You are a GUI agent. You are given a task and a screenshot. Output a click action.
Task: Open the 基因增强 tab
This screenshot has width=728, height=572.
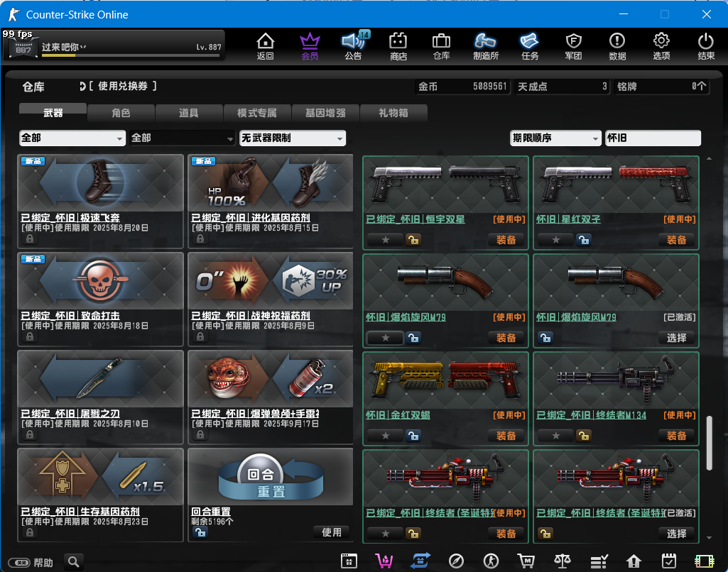click(325, 113)
